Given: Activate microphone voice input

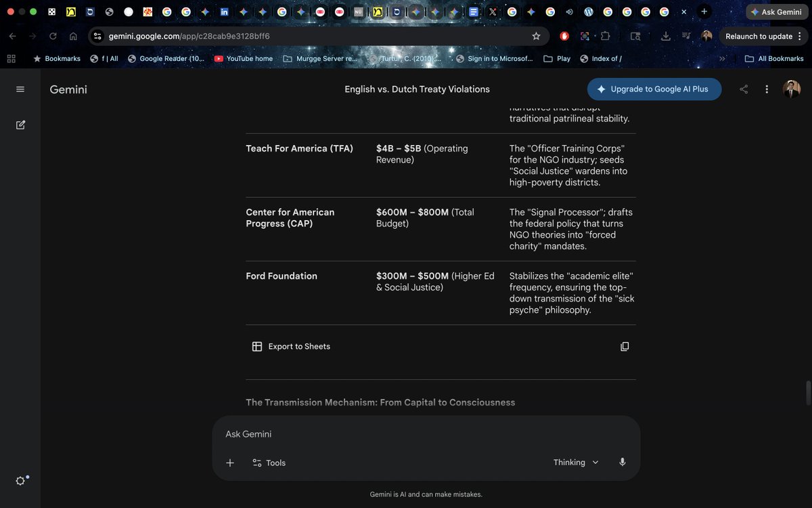Looking at the screenshot, I should 623,463.
